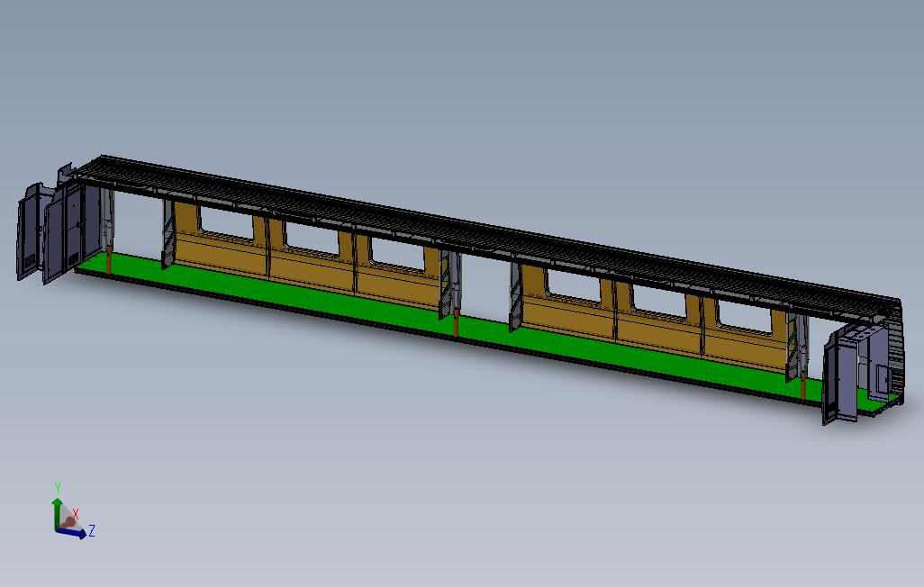
Task: Click the blue Z axis arrow of the triad
Action: tap(73, 533)
